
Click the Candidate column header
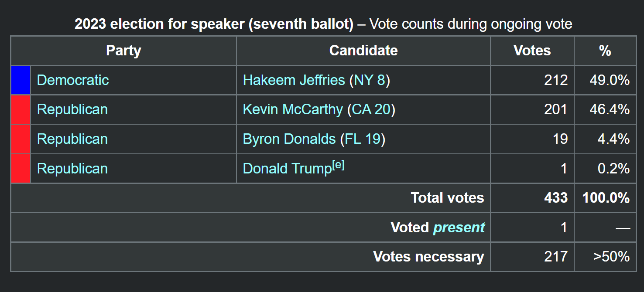(x=363, y=51)
